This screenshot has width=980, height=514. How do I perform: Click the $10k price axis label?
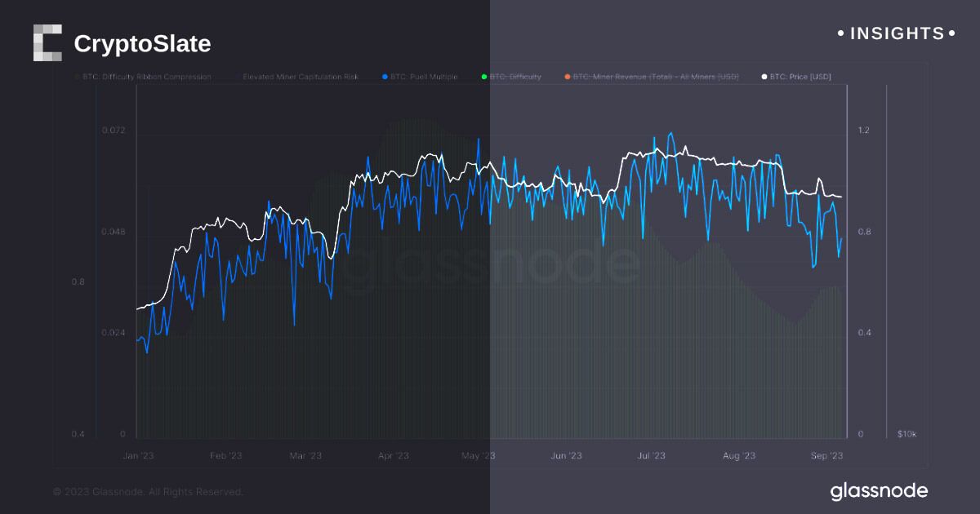coord(906,434)
